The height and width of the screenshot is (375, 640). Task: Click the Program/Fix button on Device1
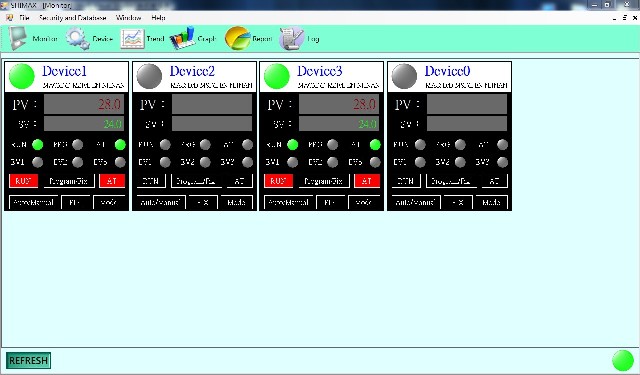tap(69, 181)
